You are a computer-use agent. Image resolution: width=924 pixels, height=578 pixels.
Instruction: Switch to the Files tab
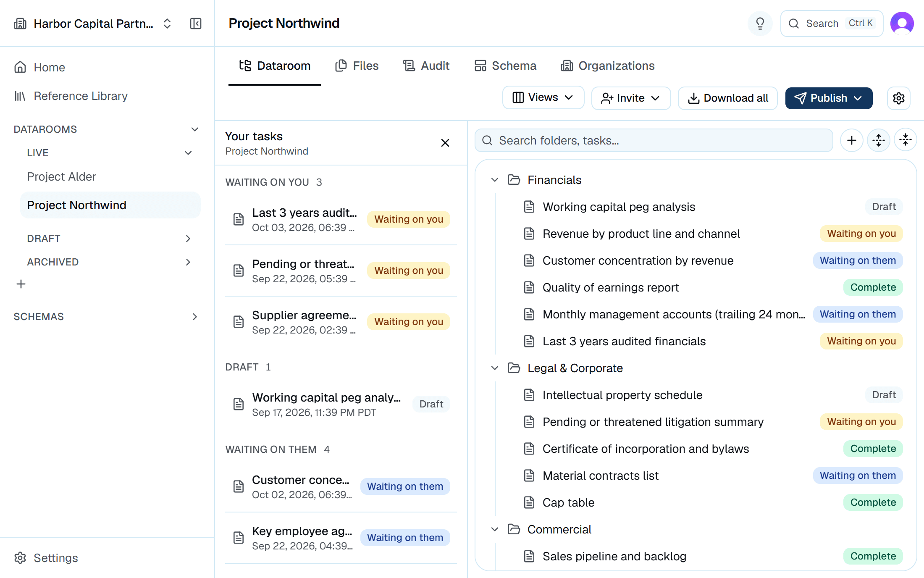point(357,66)
